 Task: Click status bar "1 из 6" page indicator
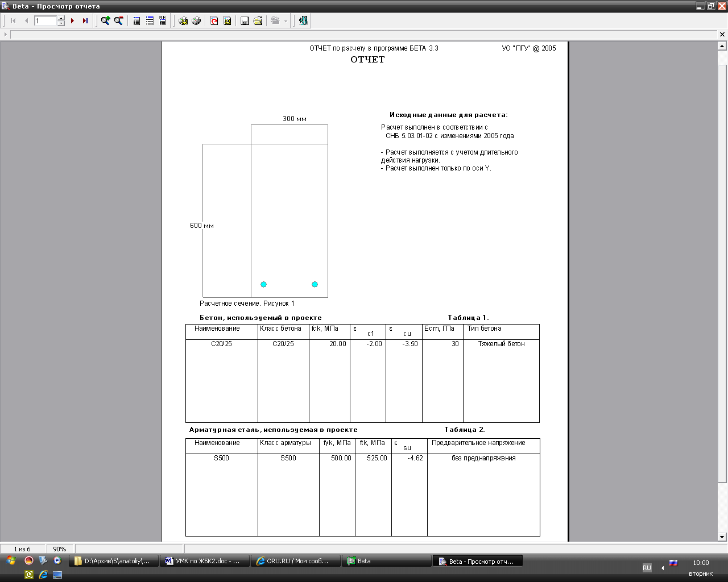[22, 549]
